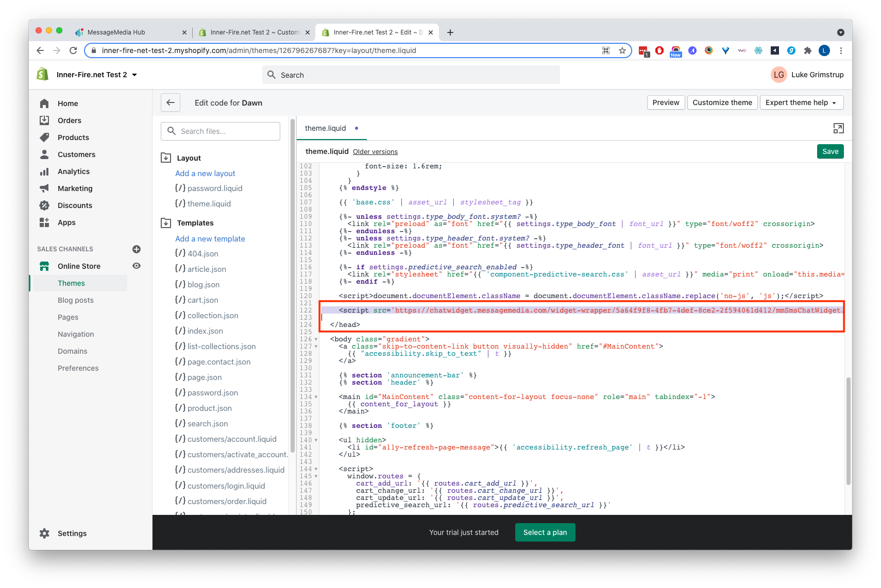Open Pages menu item

pos(68,317)
